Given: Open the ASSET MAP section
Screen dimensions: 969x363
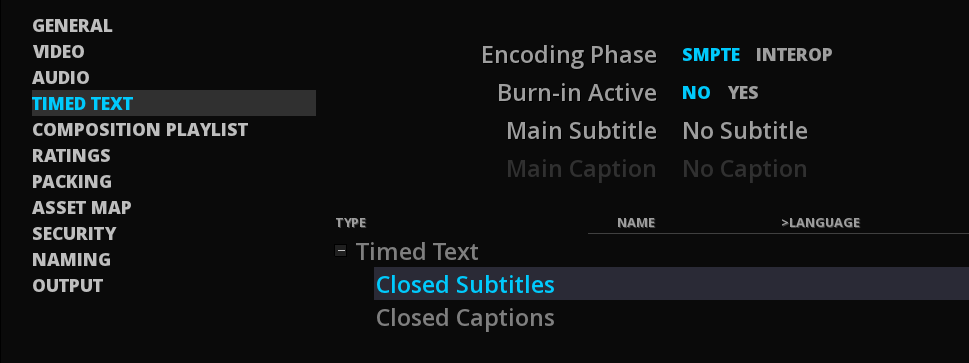Looking at the screenshot, I should 82,207.
